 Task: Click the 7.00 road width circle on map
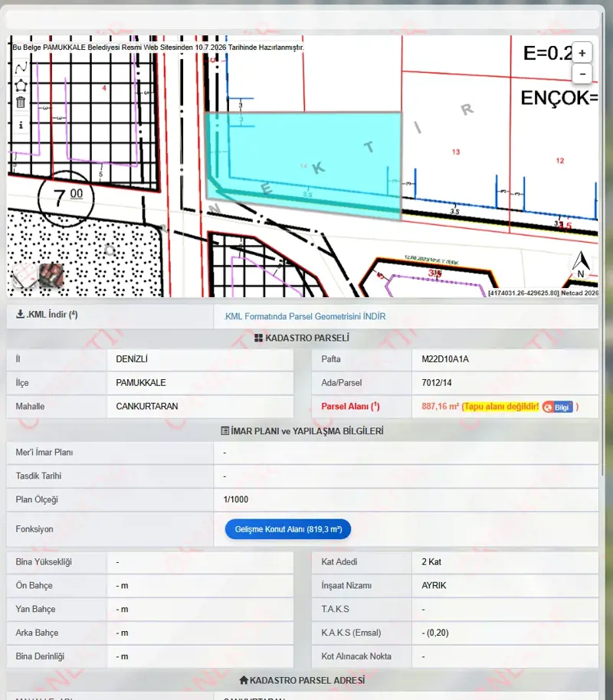pyautogui.click(x=66, y=198)
